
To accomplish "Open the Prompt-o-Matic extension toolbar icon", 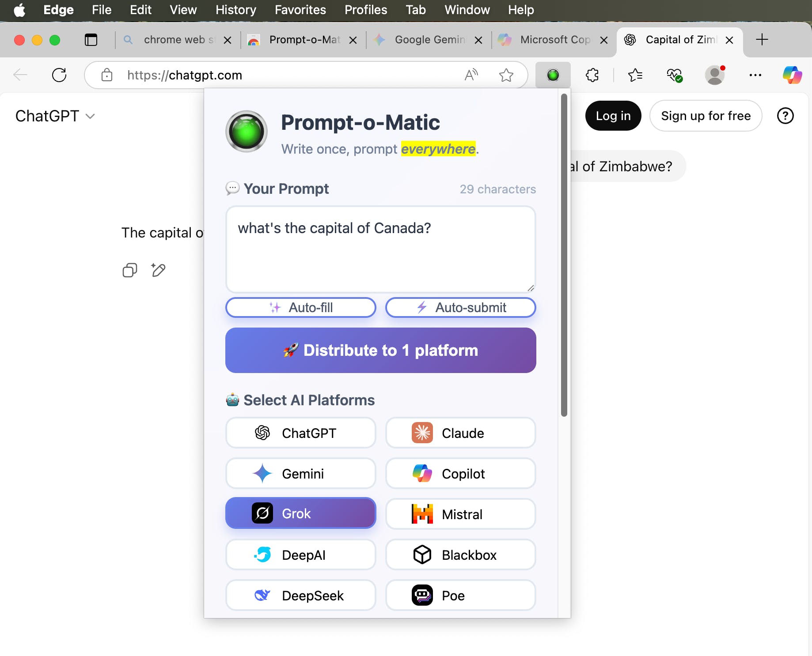I will point(553,75).
